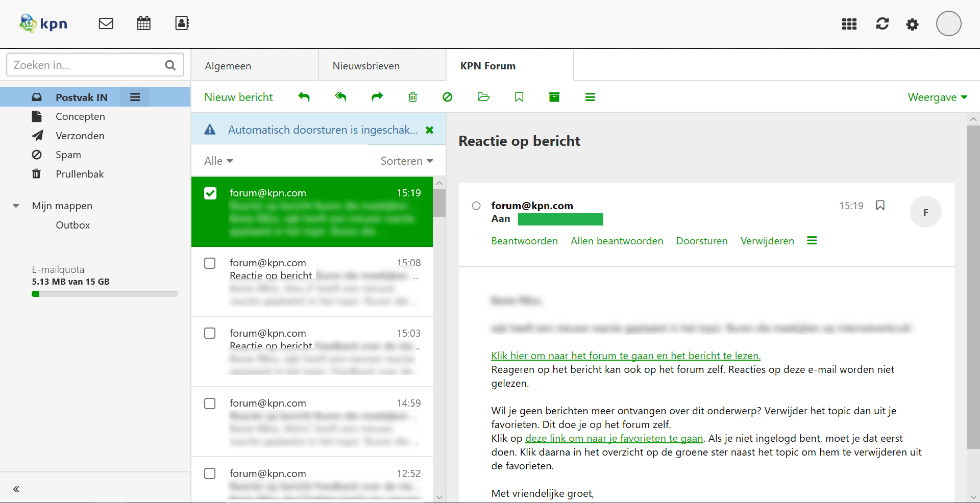The width and height of the screenshot is (980, 503).
Task: Check the 12:52 forum@kpn.com message
Action: 210,473
